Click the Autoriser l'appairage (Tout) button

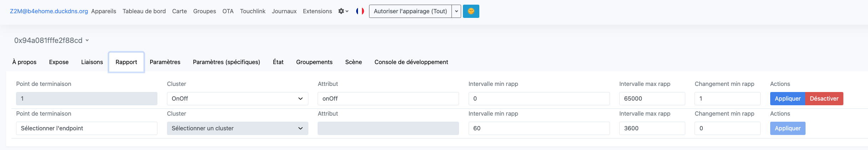pos(410,11)
